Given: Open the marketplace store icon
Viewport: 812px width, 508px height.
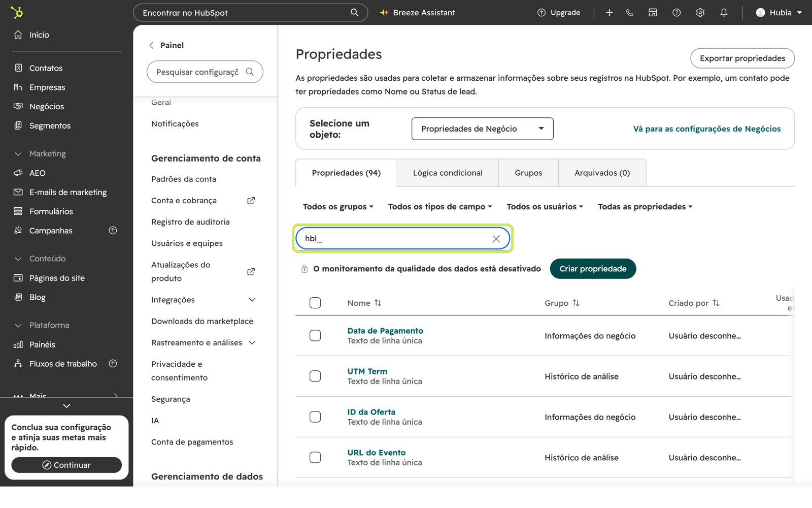Looking at the screenshot, I should tap(653, 12).
